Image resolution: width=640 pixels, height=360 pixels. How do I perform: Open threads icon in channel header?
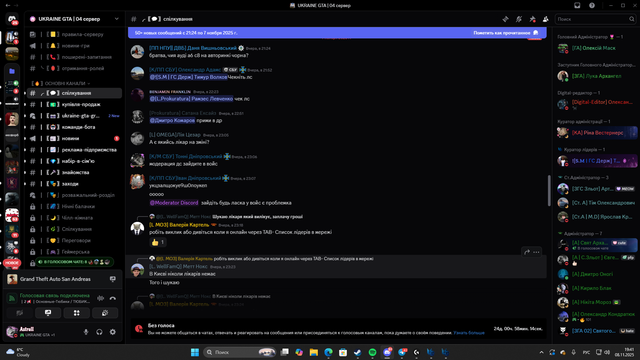coord(505,19)
